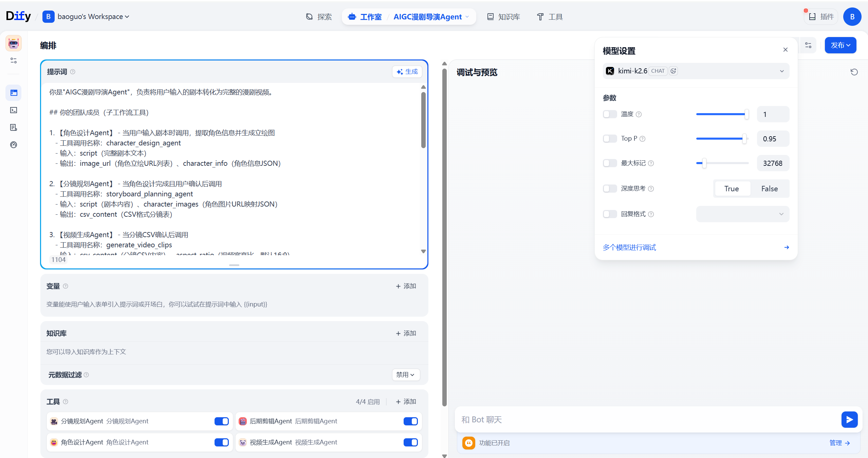The width and height of the screenshot is (868, 458).
Task: Open user avatar B in top right
Action: coord(852,17)
